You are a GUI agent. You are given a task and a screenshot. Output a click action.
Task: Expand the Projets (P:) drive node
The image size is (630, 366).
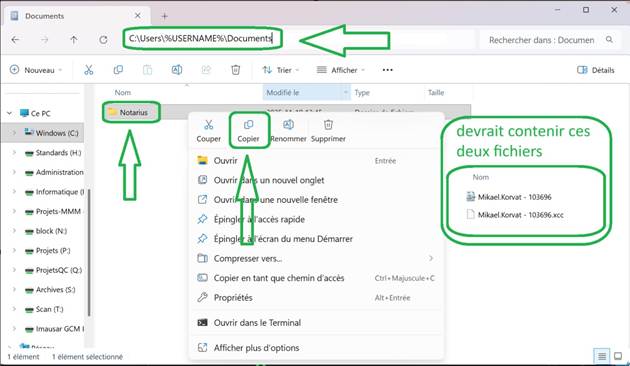[x=14, y=250]
